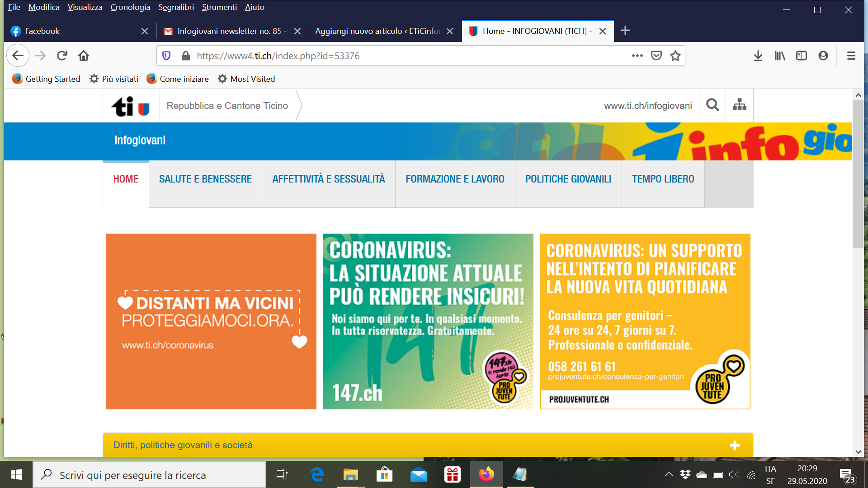Image resolution: width=868 pixels, height=488 pixels.
Task: Open the Aiuto menu
Action: coord(255,7)
